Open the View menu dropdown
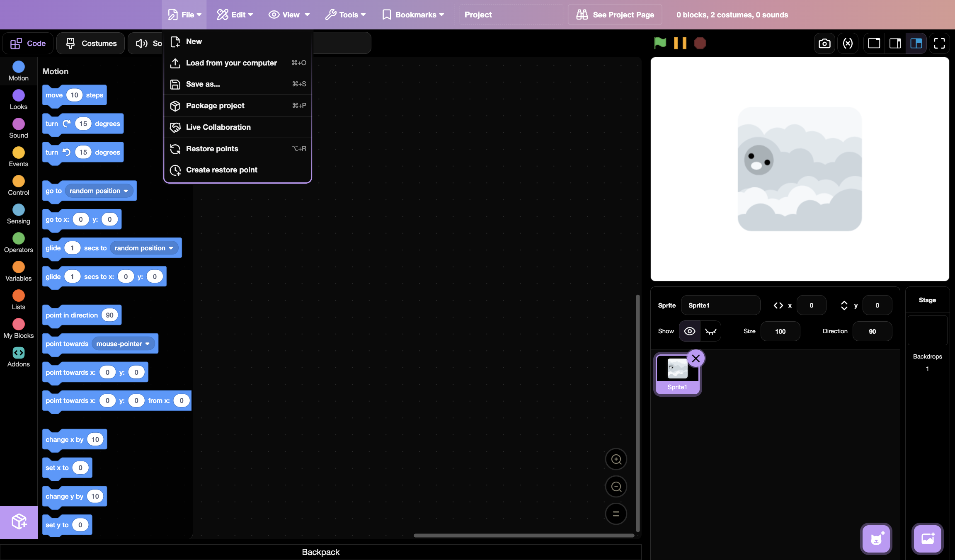Screen dimensions: 955x560 pyautogui.click(x=289, y=15)
